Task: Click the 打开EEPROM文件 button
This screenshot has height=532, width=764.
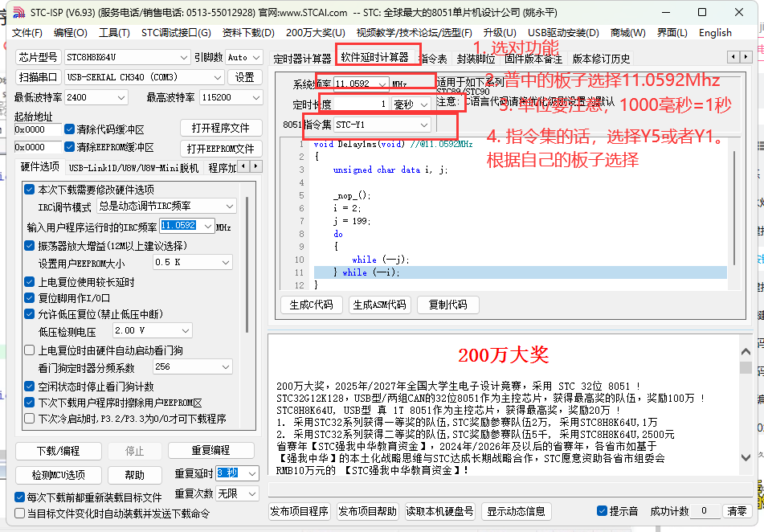Action: click(221, 149)
